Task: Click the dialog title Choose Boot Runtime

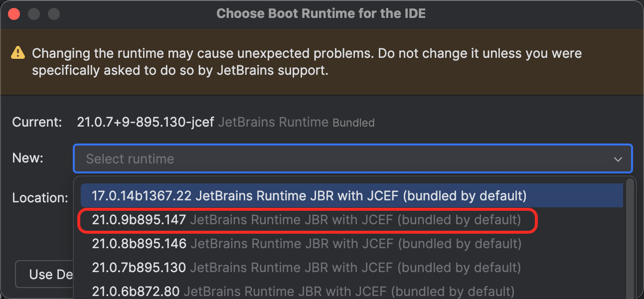Action: click(322, 13)
